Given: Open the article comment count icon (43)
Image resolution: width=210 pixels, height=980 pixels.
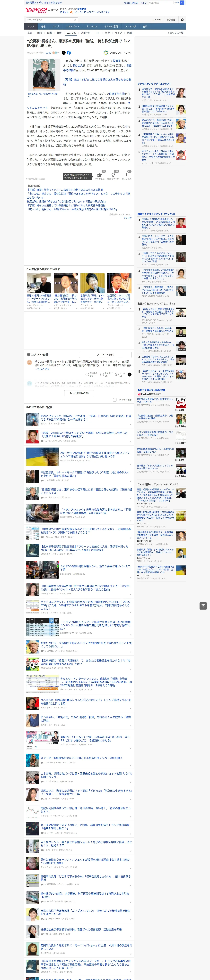Looking at the screenshot, I should 49,53.
